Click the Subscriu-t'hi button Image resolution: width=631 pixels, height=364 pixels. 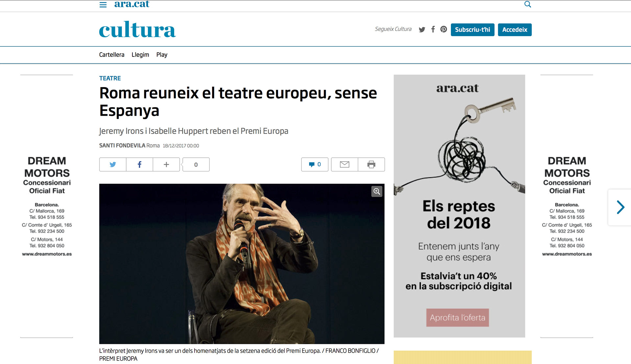(x=473, y=30)
